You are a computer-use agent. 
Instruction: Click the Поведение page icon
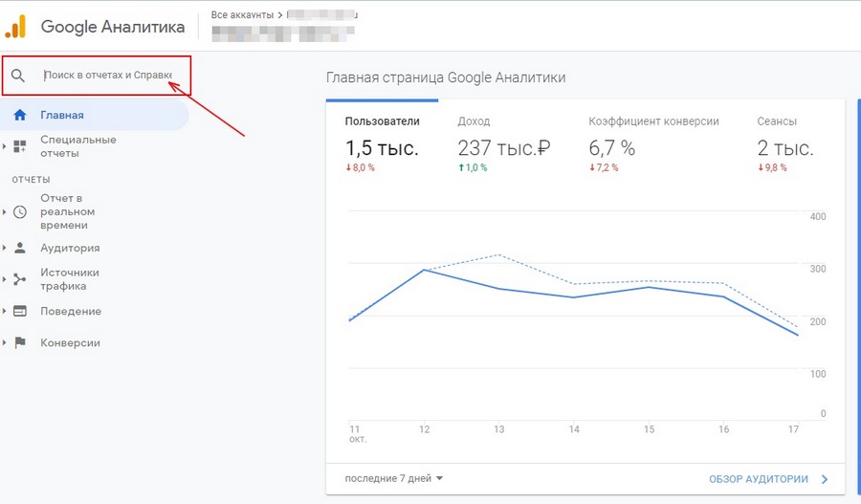tap(20, 311)
